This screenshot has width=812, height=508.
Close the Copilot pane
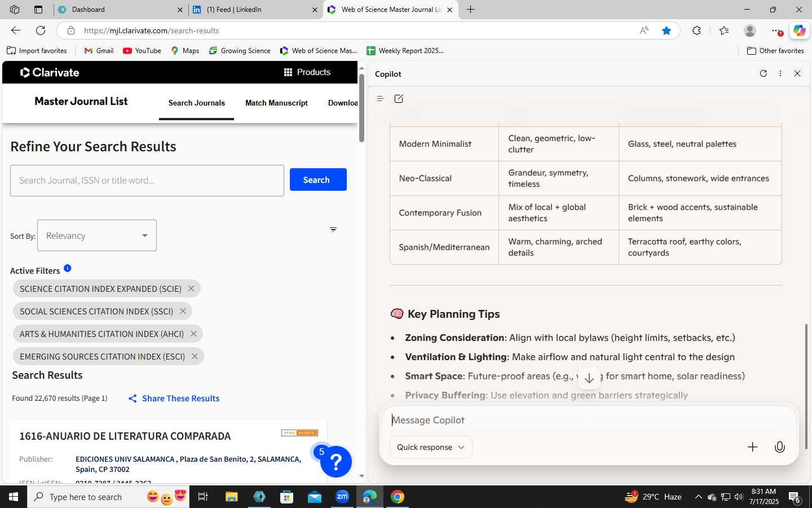tap(797, 73)
